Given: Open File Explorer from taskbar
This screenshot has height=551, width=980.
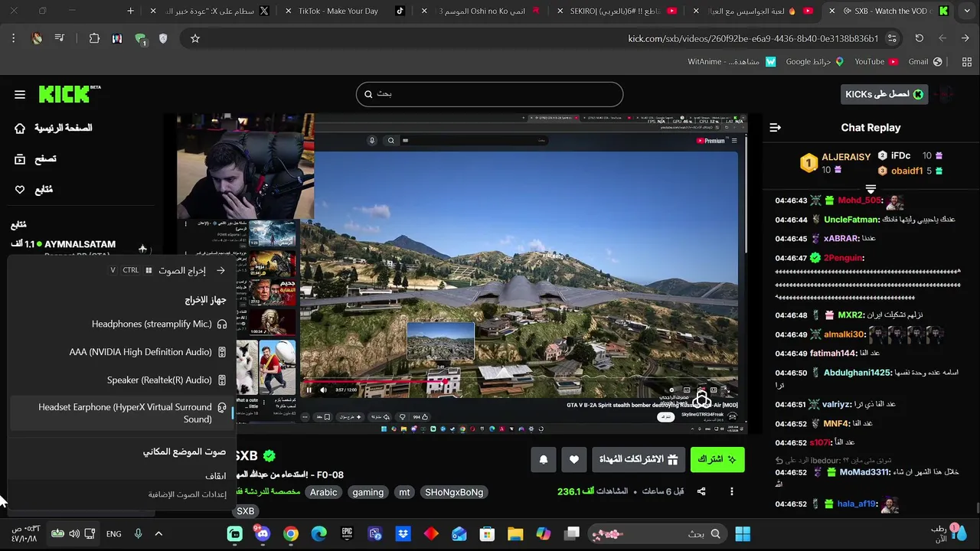Looking at the screenshot, I should coord(515,533).
